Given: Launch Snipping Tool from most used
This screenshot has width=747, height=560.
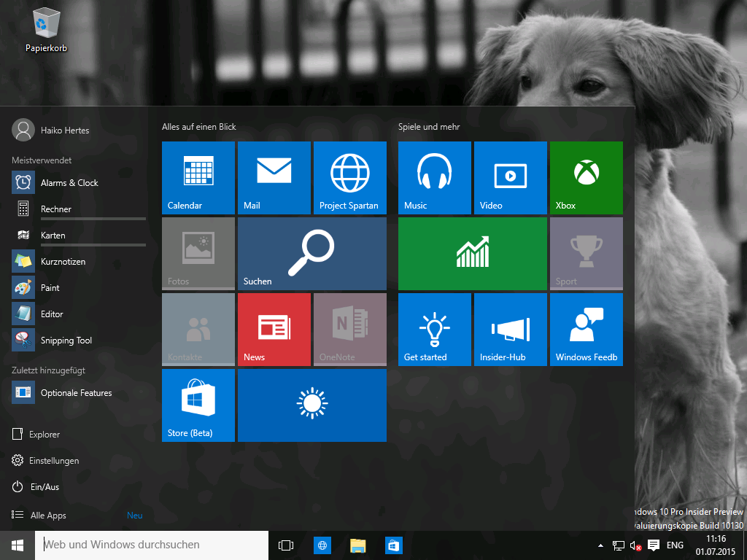Looking at the screenshot, I should coord(66,341).
